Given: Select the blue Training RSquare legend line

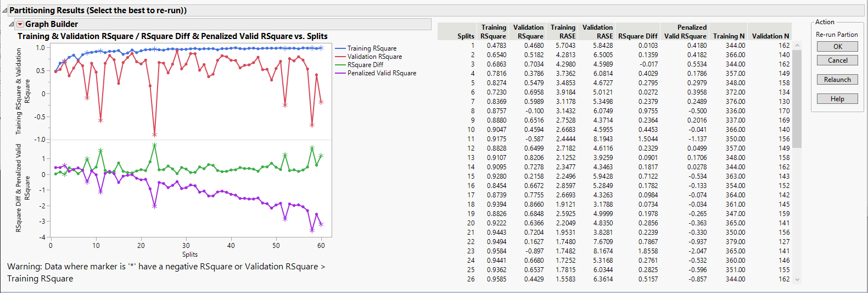Looking at the screenshot, I should (x=340, y=48).
